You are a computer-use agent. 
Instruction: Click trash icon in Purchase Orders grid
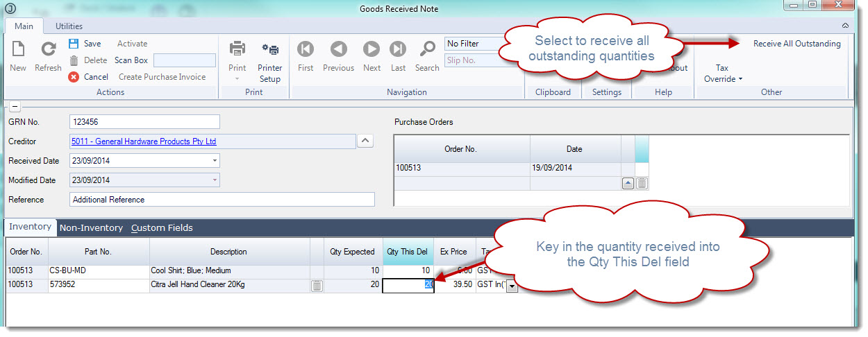642,183
